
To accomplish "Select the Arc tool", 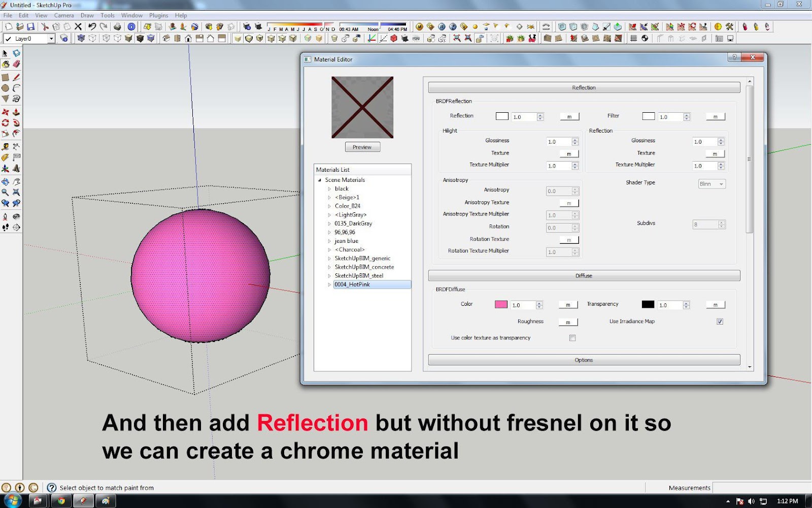I will (x=16, y=88).
